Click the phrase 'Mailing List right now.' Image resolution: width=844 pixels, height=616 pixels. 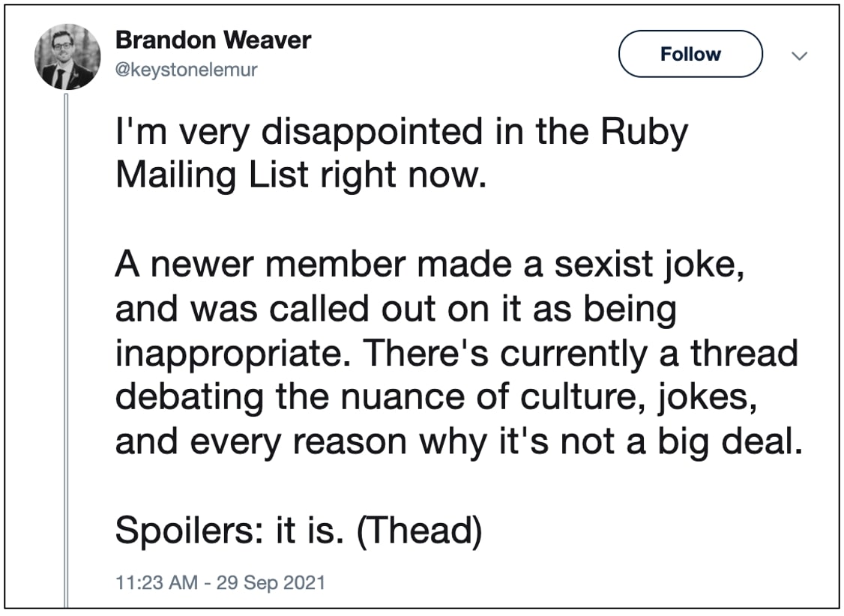301,175
